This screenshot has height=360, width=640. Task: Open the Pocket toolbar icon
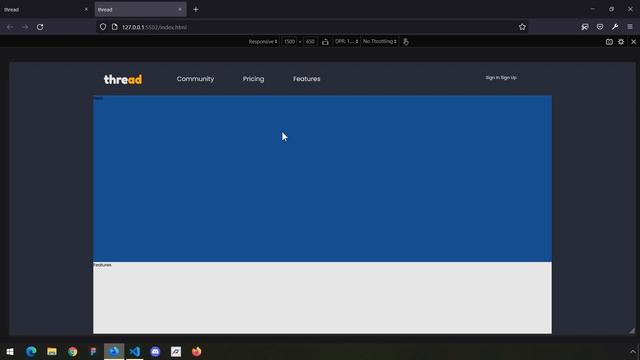600,27
